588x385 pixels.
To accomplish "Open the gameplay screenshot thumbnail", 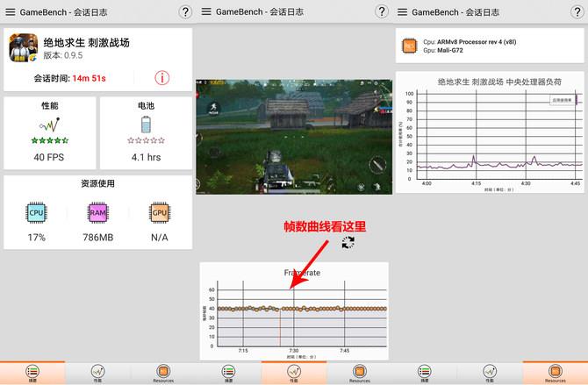I will (294, 137).
